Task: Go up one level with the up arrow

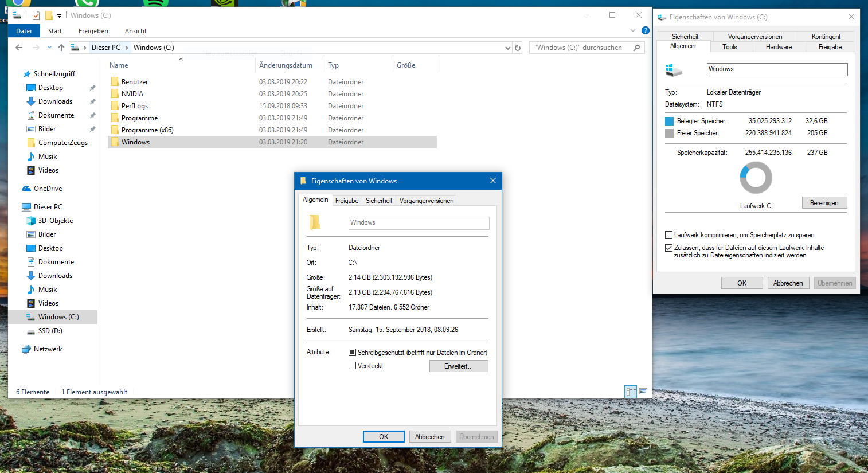Action: (x=61, y=48)
